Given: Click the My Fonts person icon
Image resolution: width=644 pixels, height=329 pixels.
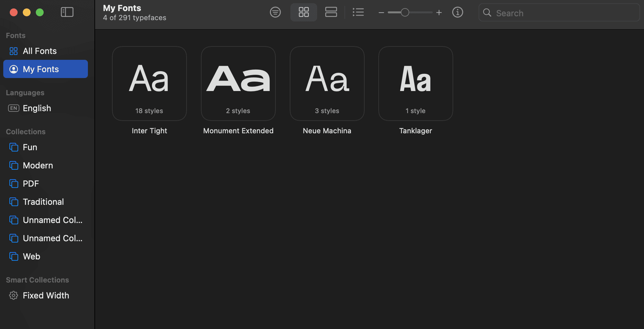Looking at the screenshot, I should click(x=14, y=69).
